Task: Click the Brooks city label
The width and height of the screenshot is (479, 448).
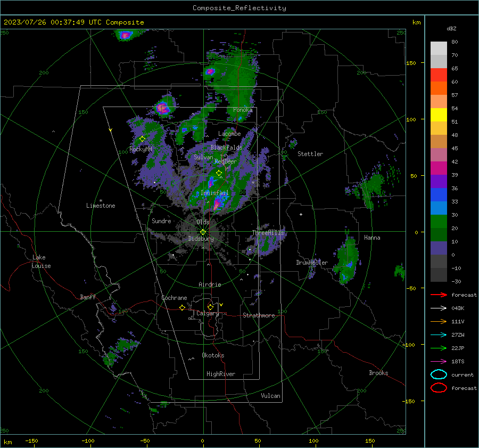Action: [x=378, y=373]
